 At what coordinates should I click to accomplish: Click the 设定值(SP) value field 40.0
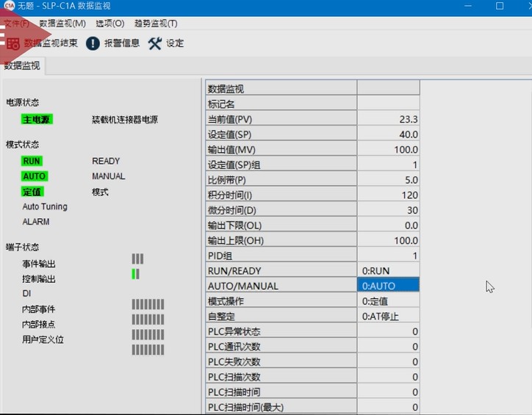pyautogui.click(x=388, y=134)
